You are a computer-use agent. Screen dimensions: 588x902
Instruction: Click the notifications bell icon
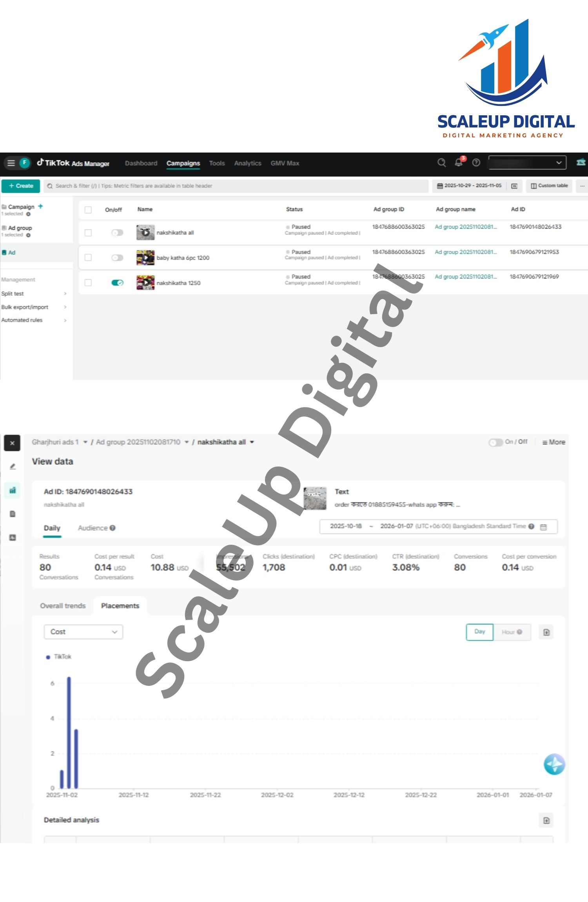458,163
